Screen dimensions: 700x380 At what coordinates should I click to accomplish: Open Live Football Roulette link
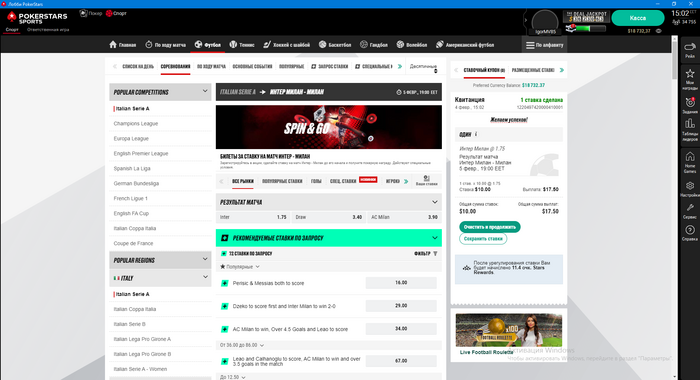click(x=486, y=352)
